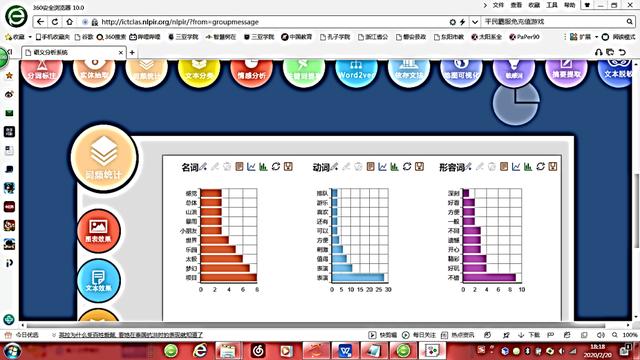Expand the 收藏 bookmarks dropdown arrow
This screenshot has height=360, width=640.
coord(30,37)
